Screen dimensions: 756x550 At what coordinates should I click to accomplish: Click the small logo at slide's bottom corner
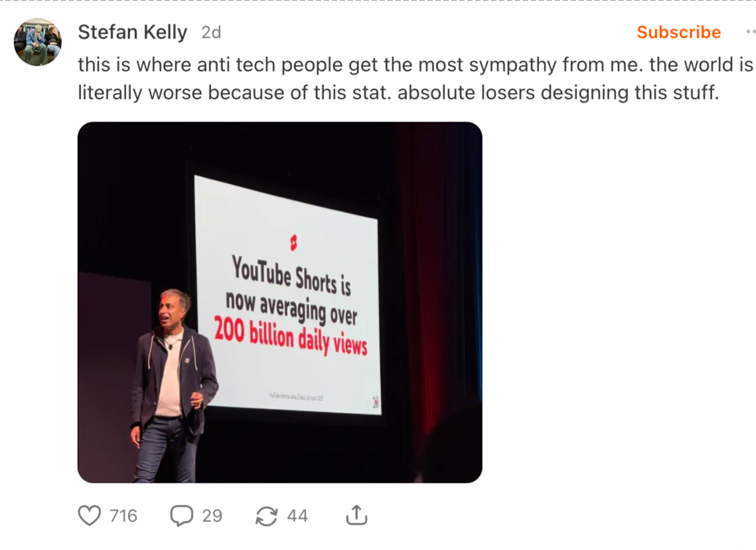[x=376, y=401]
